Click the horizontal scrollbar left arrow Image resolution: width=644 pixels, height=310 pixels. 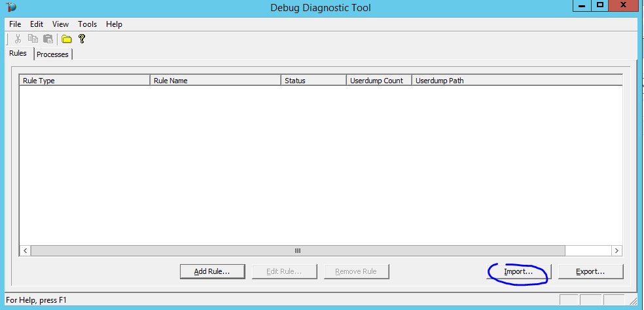(26, 250)
